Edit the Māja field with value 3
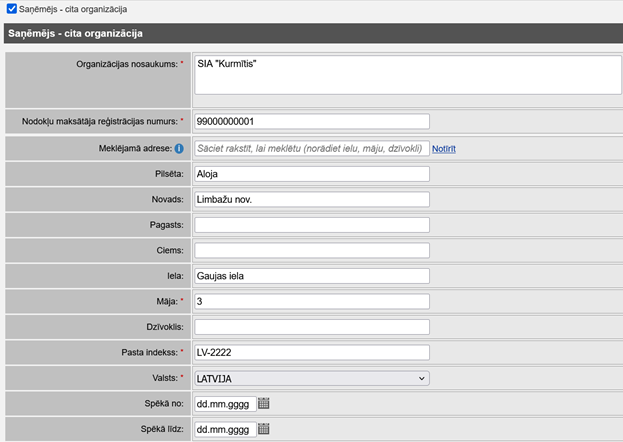The width and height of the screenshot is (623, 442). point(312,301)
